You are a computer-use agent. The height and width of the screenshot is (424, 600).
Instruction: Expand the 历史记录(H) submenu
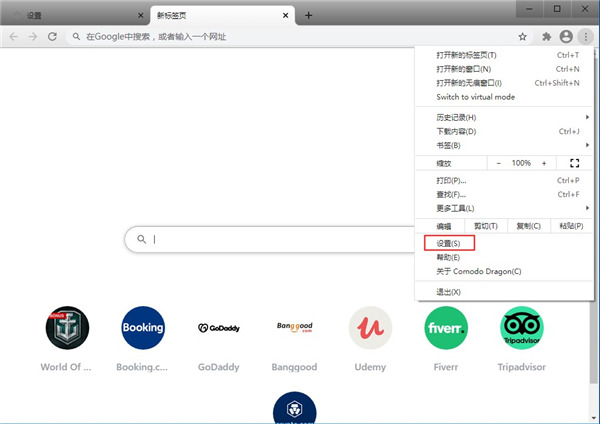pyautogui.click(x=500, y=118)
